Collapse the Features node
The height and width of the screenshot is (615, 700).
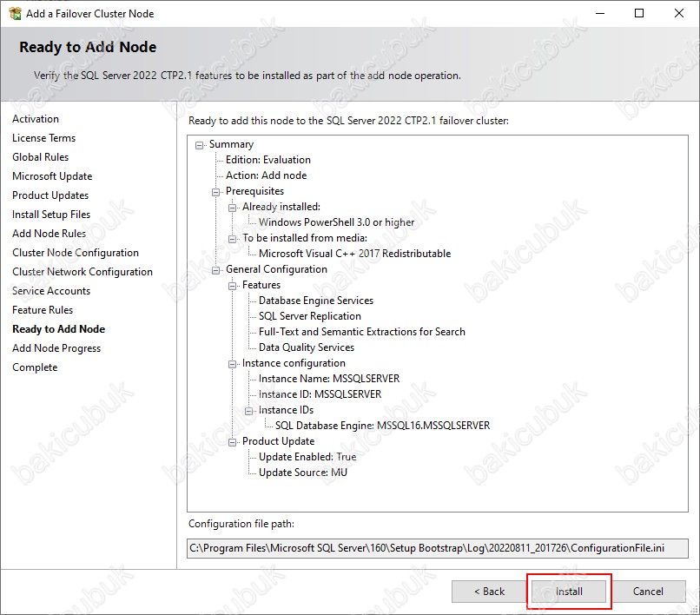pos(232,286)
